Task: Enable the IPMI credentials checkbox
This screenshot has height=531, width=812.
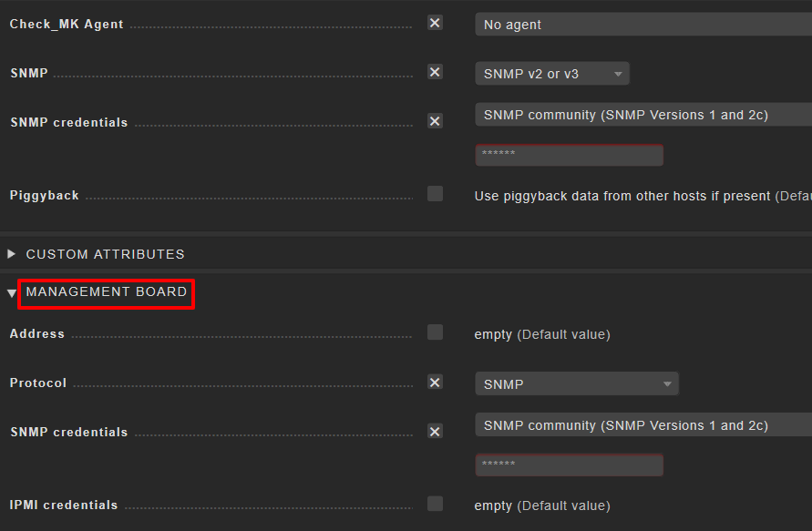Action: click(x=435, y=504)
